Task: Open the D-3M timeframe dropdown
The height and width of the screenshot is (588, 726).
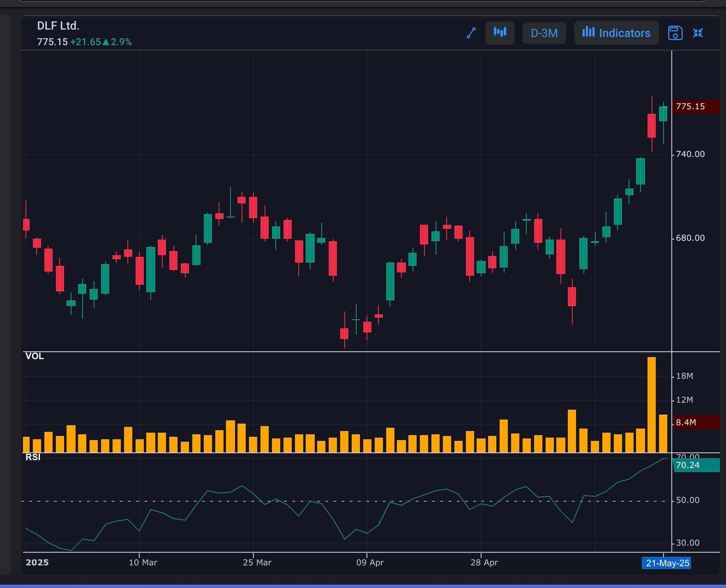Action: [544, 33]
